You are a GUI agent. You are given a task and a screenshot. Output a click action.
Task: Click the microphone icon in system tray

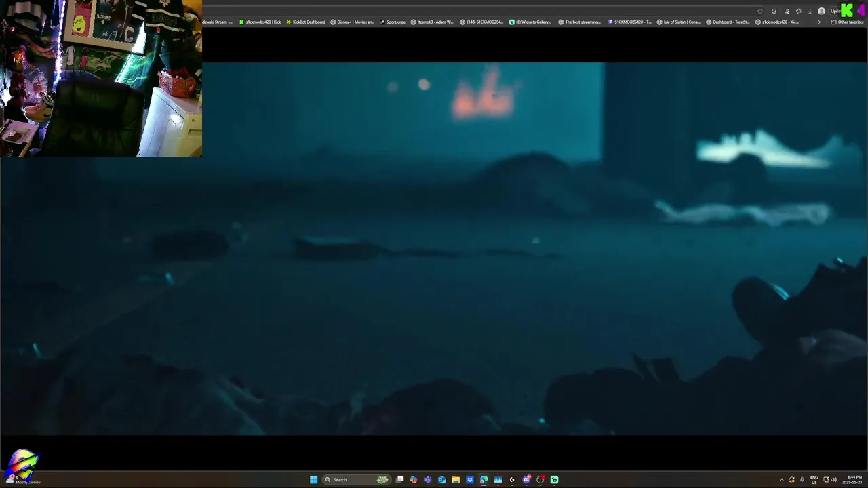pyautogui.click(x=802, y=480)
